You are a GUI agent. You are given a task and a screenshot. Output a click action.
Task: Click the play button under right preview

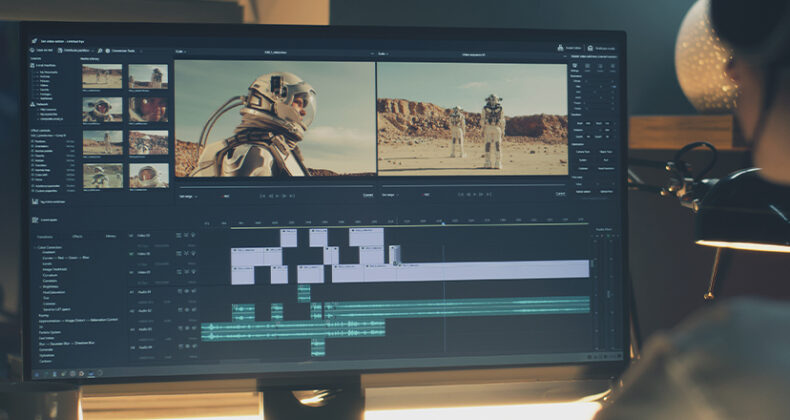476,195
